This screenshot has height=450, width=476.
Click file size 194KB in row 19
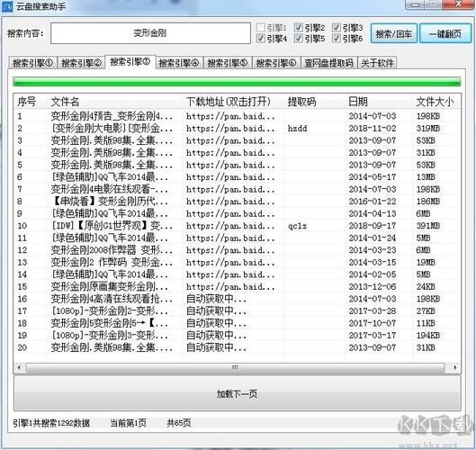tap(428, 335)
